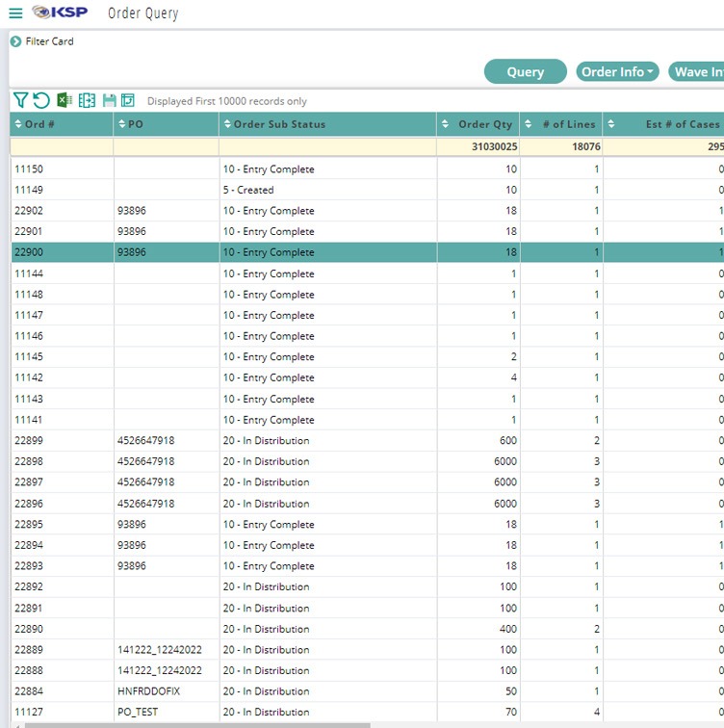The width and height of the screenshot is (724, 728).
Task: Open the column chooser icon
Action: pyautogui.click(x=87, y=100)
